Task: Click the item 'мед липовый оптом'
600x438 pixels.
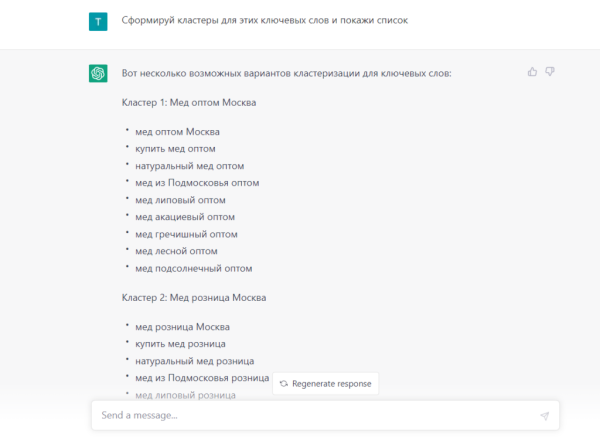Action: [x=180, y=200]
